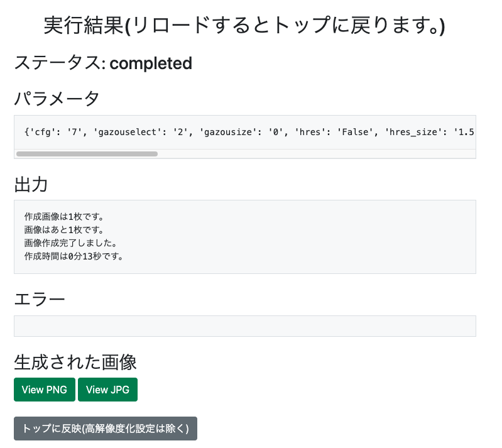The height and width of the screenshot is (448, 502).
Task: Open the View PNG button
Action: 45,390
